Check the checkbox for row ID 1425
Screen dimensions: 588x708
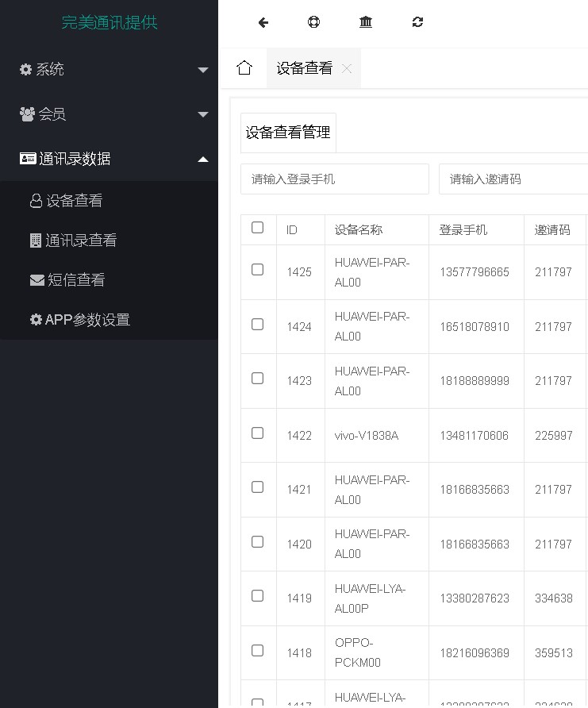point(257,270)
